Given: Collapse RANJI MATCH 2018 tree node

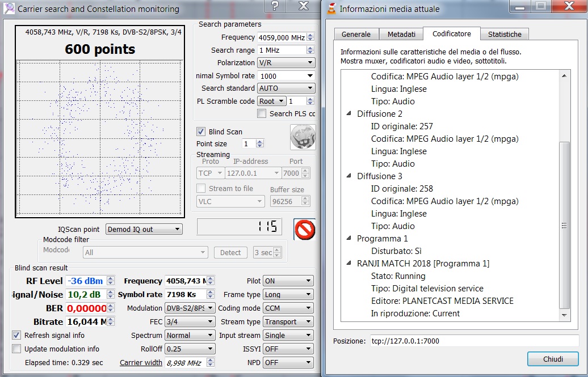Looking at the screenshot, I should 348,264.
